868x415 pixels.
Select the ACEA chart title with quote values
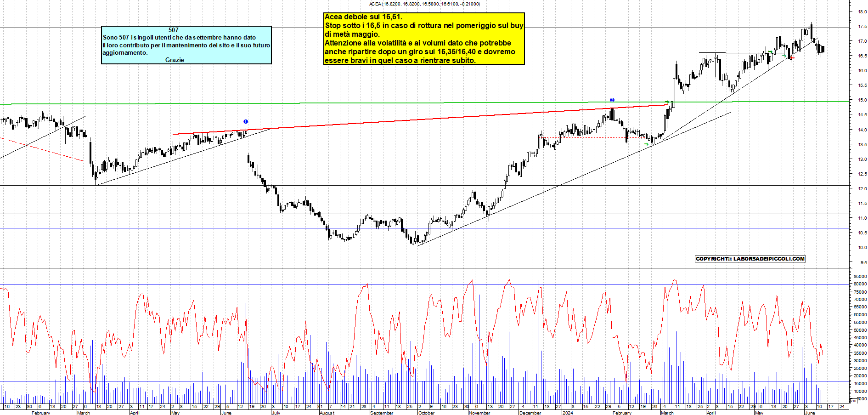point(425,4)
